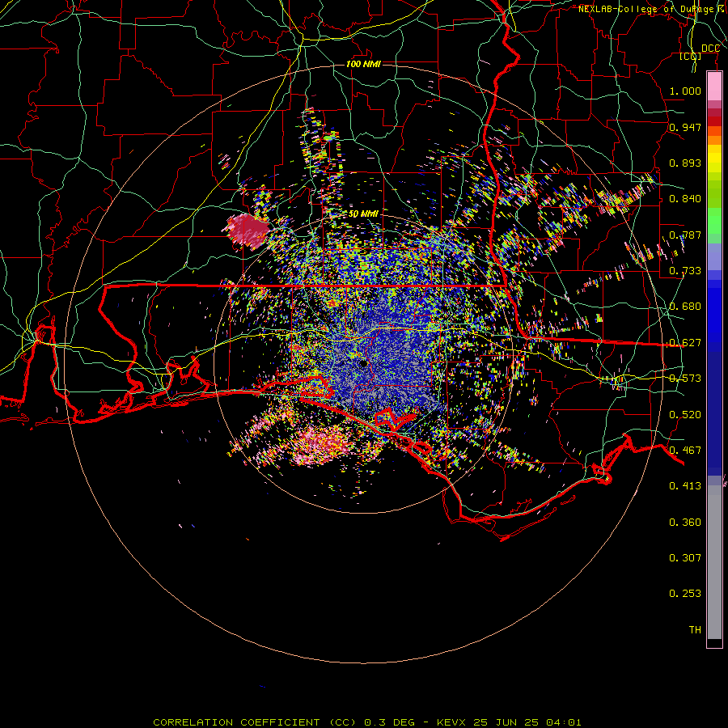
Task: Click the 0.733 scale value
Action: point(685,271)
